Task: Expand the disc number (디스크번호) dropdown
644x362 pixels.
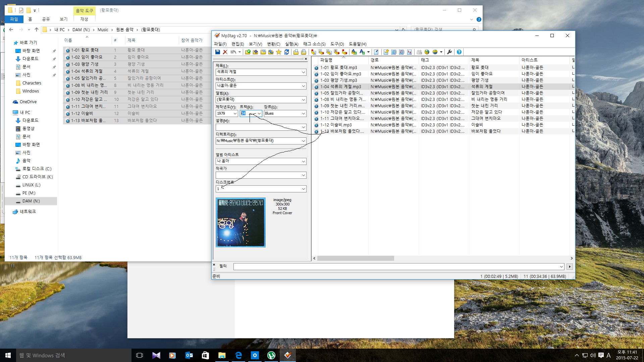Action: pos(303,189)
